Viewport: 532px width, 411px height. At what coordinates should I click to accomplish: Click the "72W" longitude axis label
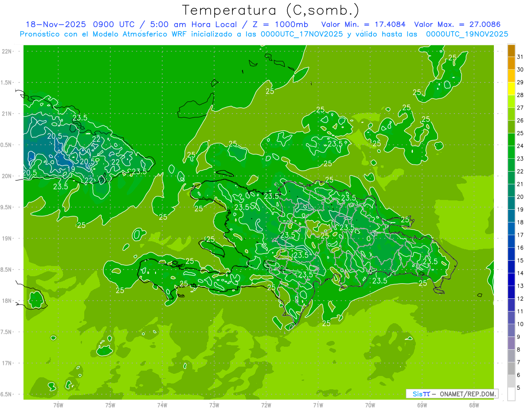266,405
